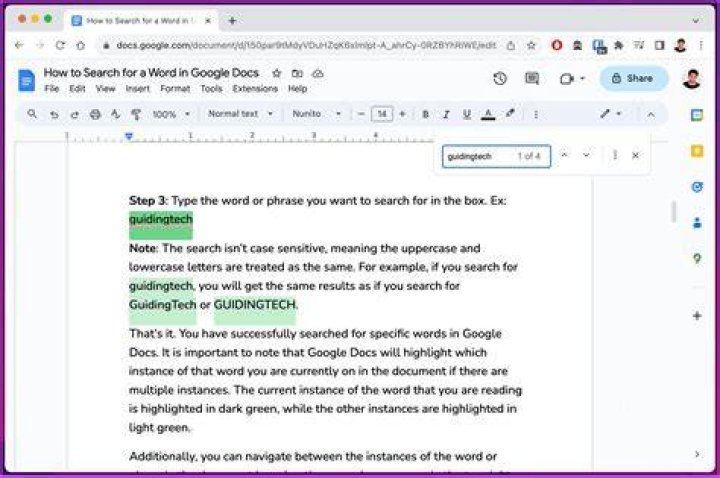This screenshot has width=720, height=478.
Task: Click the highlighted word GUIDINGTECH
Action: point(255,305)
